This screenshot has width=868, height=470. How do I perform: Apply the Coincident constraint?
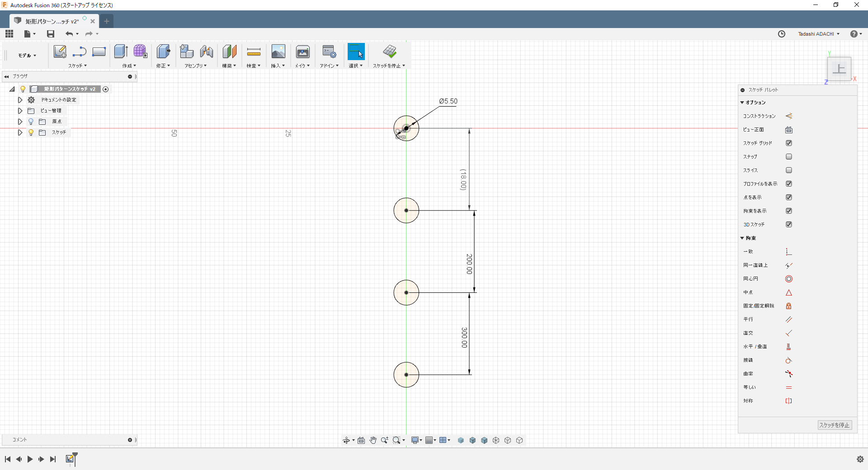coord(789,252)
